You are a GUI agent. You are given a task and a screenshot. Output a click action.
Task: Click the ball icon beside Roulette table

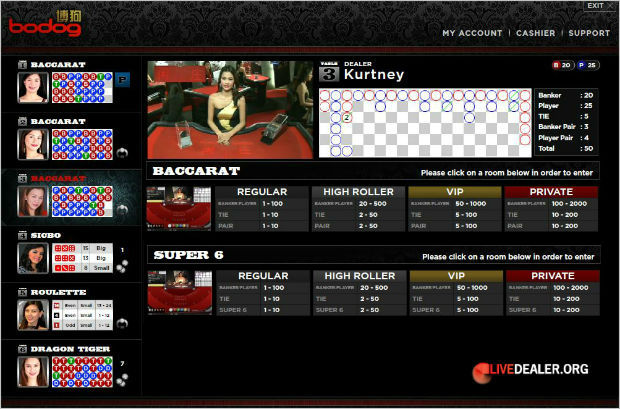click(122, 323)
